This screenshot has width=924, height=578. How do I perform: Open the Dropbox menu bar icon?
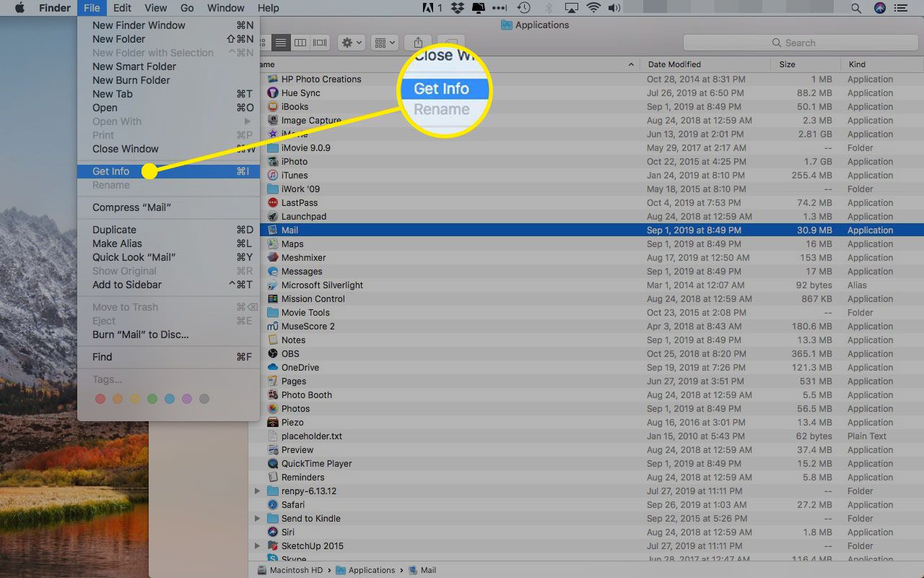(458, 8)
